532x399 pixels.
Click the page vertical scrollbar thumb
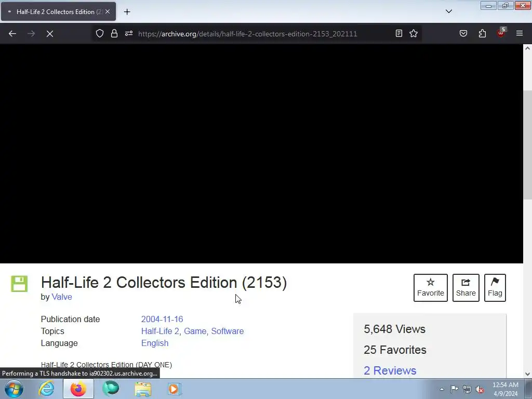click(x=527, y=145)
